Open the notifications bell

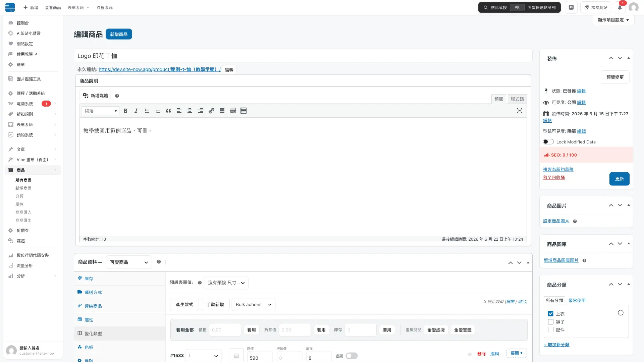tap(620, 7)
